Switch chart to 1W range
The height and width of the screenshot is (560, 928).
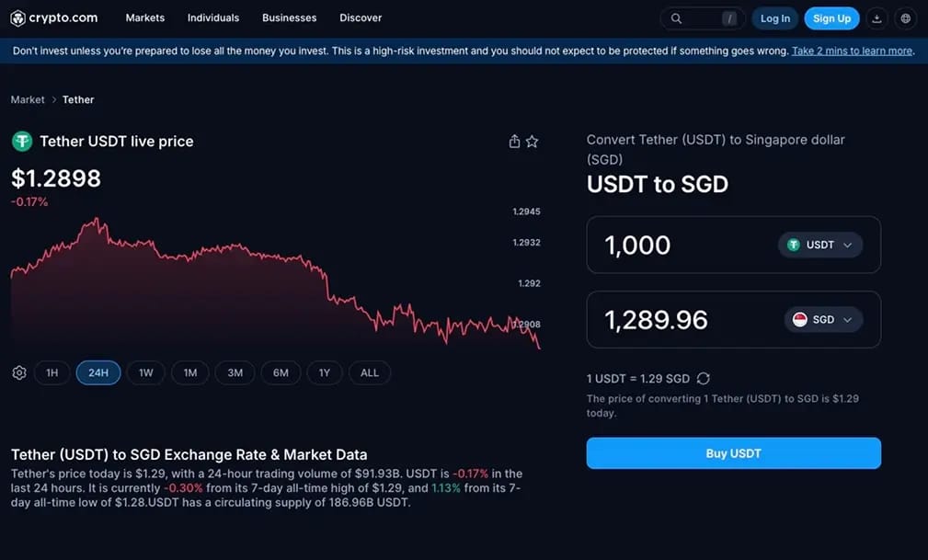pyautogui.click(x=145, y=373)
